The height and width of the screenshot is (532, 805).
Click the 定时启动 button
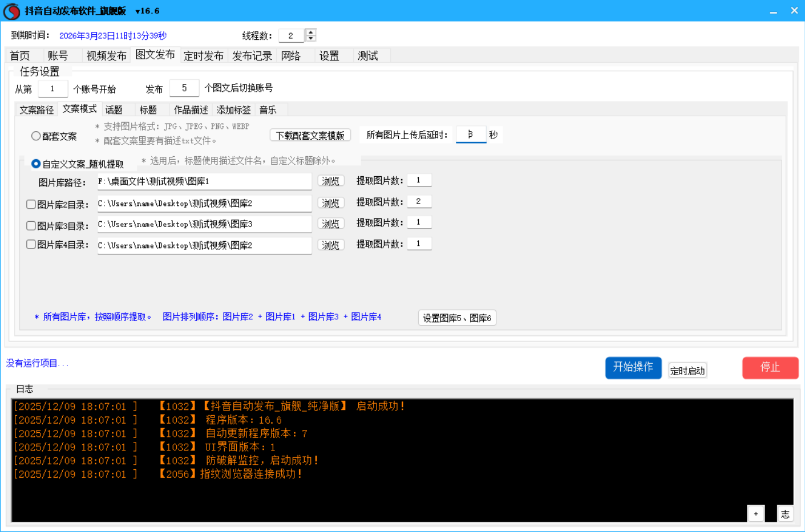coord(687,371)
